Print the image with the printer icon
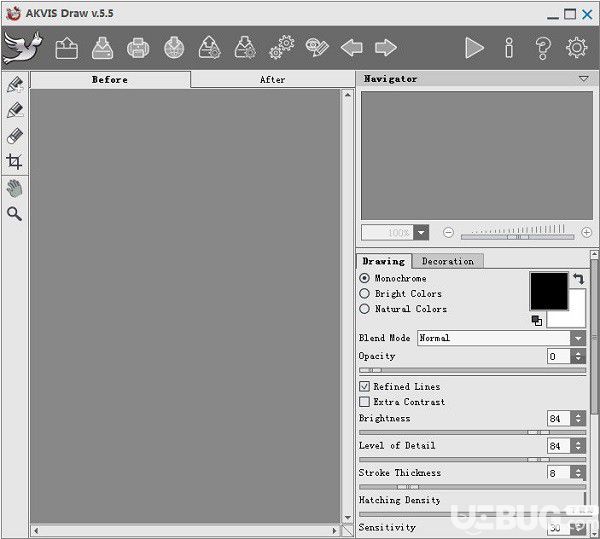Image resolution: width=600 pixels, height=539 pixels. (138, 48)
